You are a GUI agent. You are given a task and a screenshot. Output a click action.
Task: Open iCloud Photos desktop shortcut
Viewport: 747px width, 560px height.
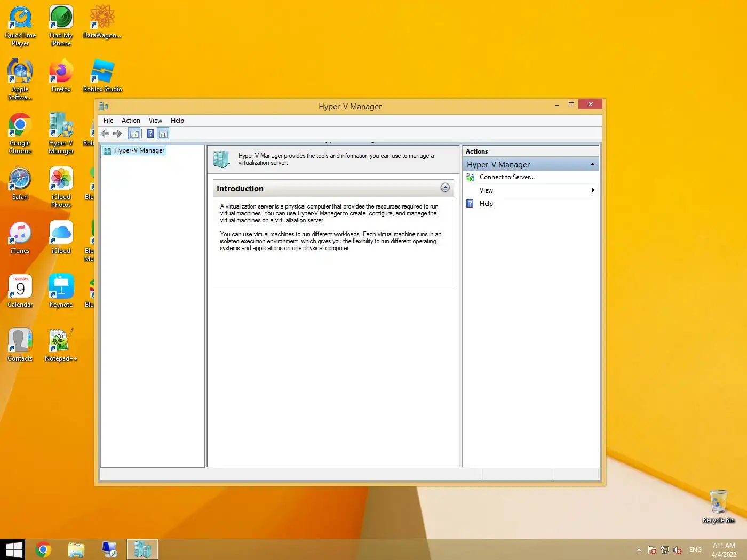(x=61, y=188)
